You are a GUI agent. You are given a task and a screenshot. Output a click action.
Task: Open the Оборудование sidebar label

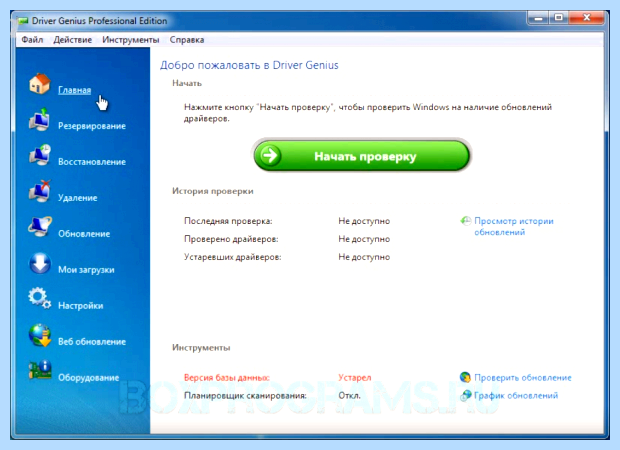[89, 378]
